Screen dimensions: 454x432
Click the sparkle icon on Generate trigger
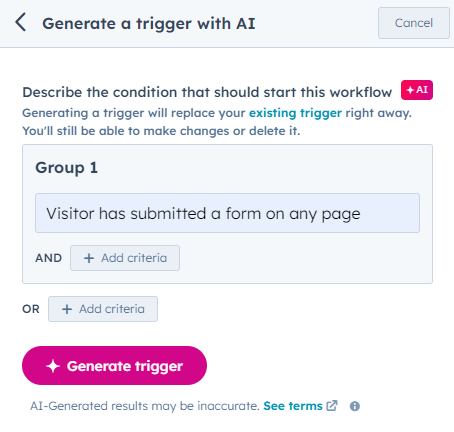(x=53, y=366)
